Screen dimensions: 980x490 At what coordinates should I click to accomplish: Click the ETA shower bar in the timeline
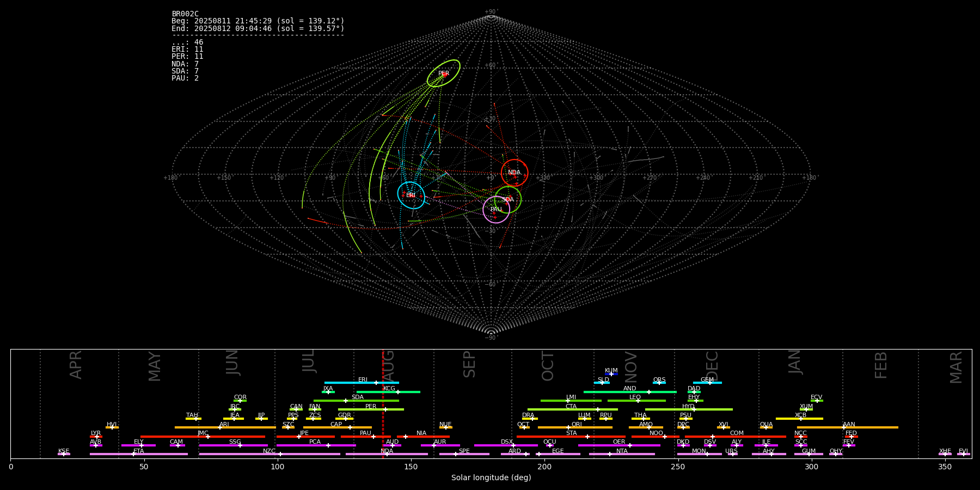pyautogui.click(x=139, y=454)
